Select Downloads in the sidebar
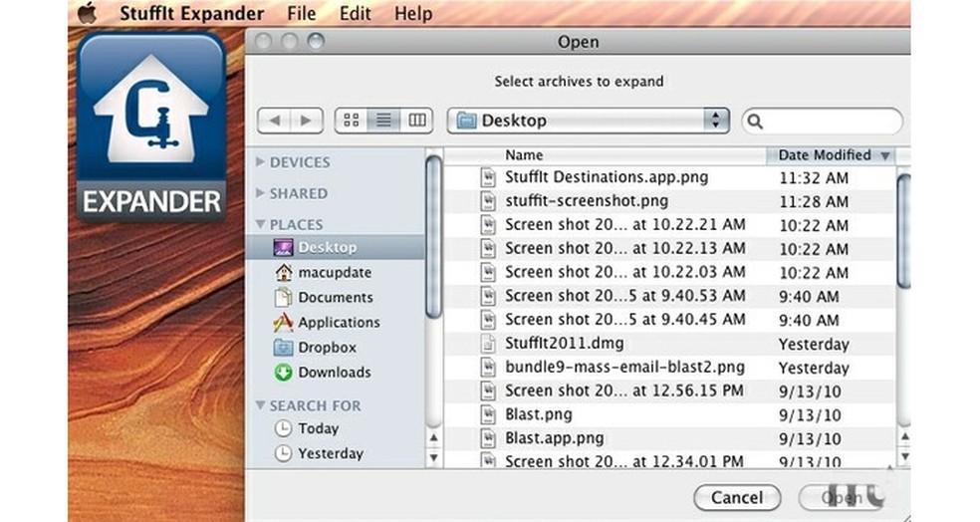Screen dimensions: 980x522 (335, 373)
